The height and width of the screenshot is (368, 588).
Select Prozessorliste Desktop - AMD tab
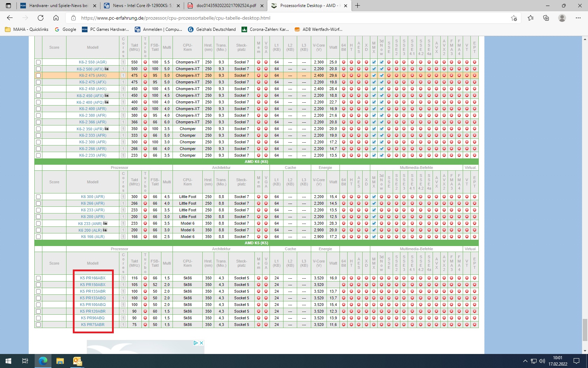coord(309,6)
